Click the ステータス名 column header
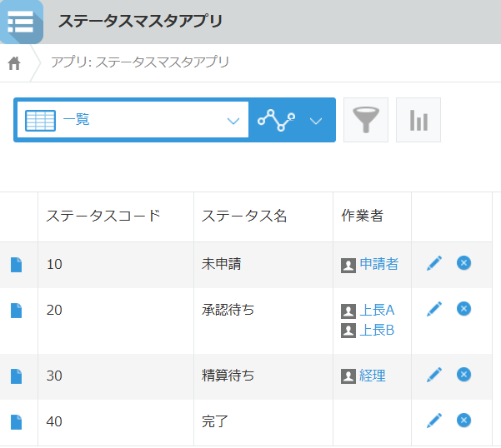Image resolution: width=501 pixels, height=448 pixels. 244,217
